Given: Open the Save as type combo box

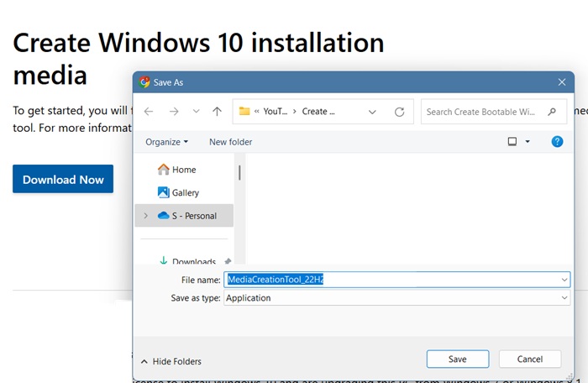Looking at the screenshot, I should 397,298.
